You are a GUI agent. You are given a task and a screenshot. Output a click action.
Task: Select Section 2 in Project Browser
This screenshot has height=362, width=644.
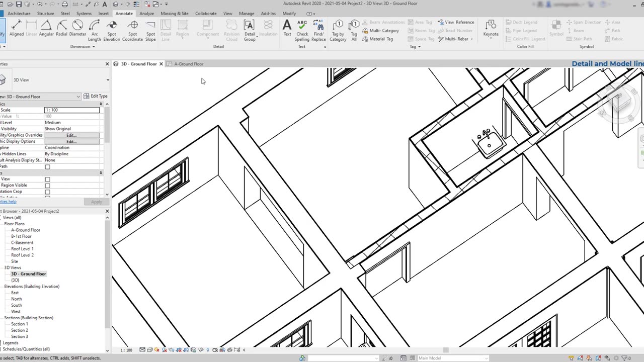19,330
